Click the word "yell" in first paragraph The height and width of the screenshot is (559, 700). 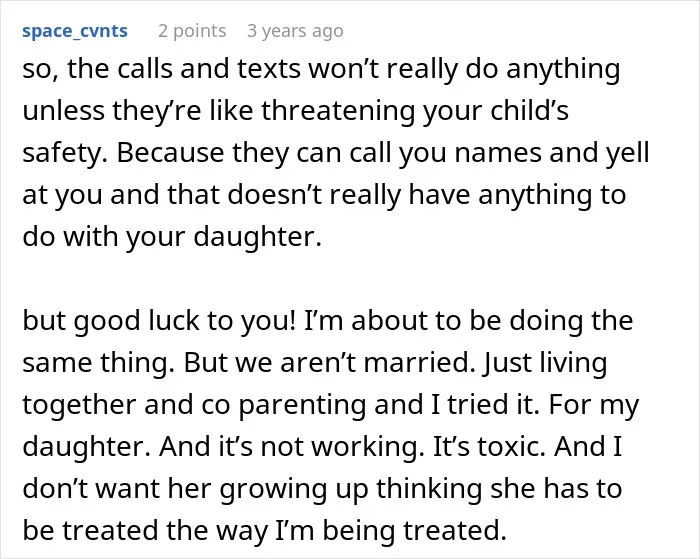[x=627, y=153]
